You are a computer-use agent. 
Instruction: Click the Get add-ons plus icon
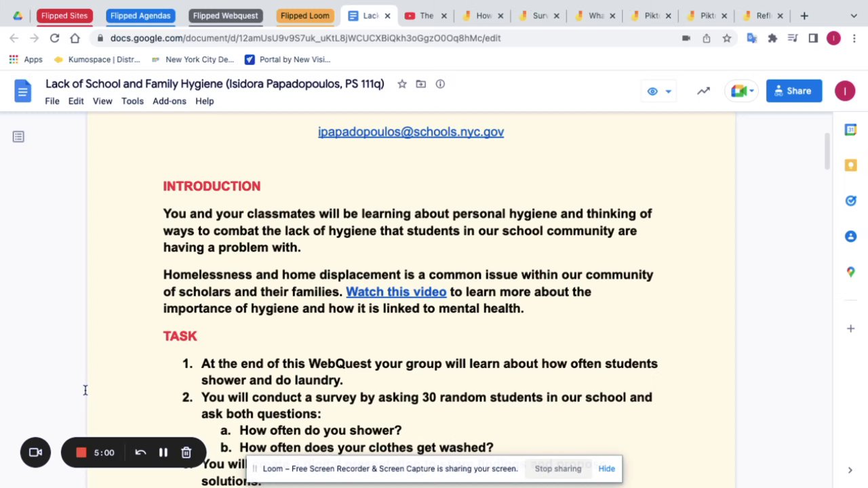(850, 329)
